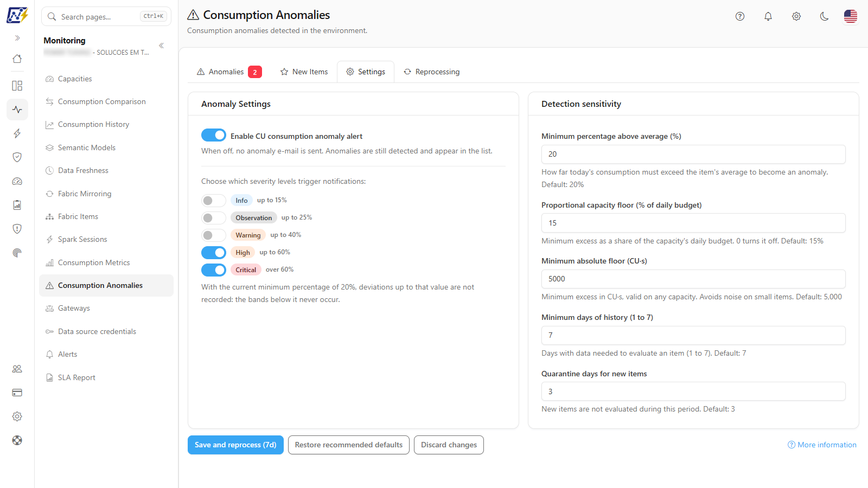The height and width of the screenshot is (488, 868).
Task: Open the fingerprint icon in left rail
Action: [x=17, y=253]
